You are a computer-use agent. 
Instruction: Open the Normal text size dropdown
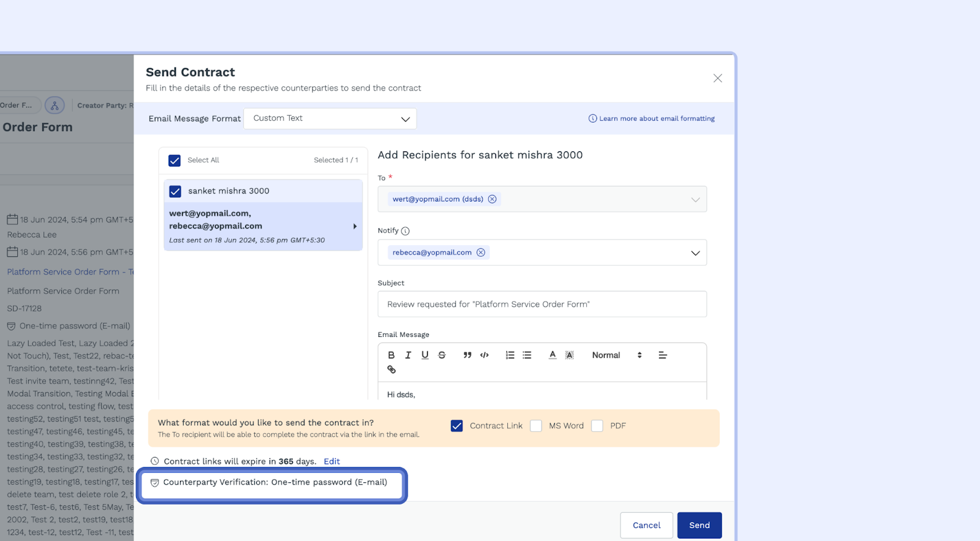[x=616, y=355]
